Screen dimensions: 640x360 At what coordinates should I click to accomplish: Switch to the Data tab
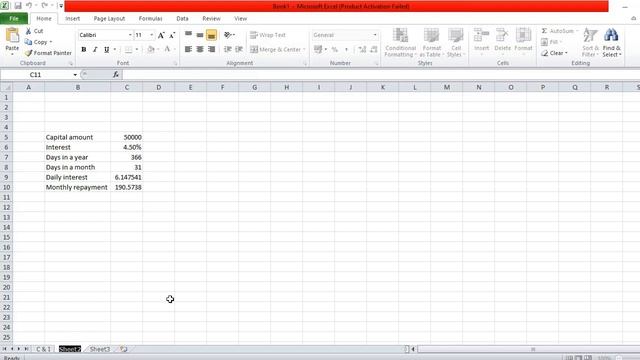[x=182, y=18]
